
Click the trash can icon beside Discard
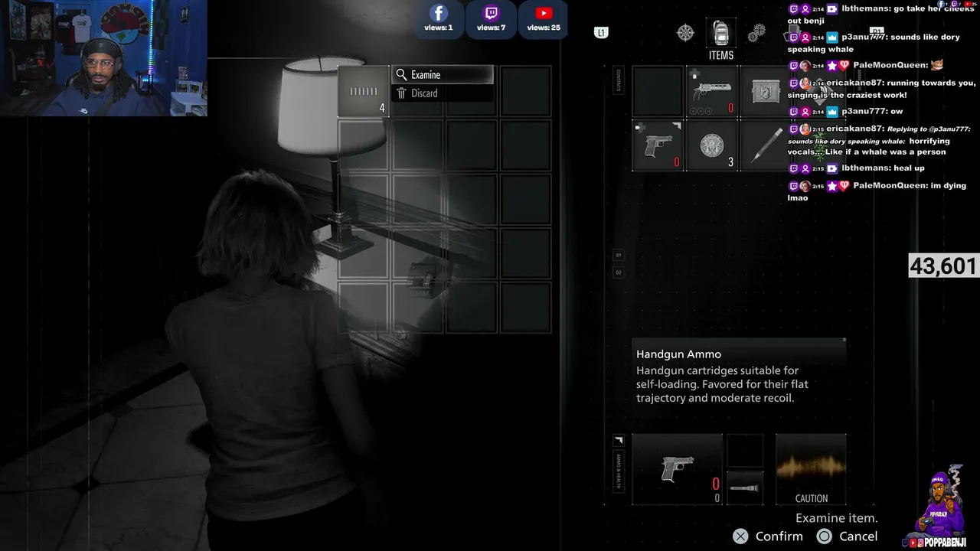point(401,93)
